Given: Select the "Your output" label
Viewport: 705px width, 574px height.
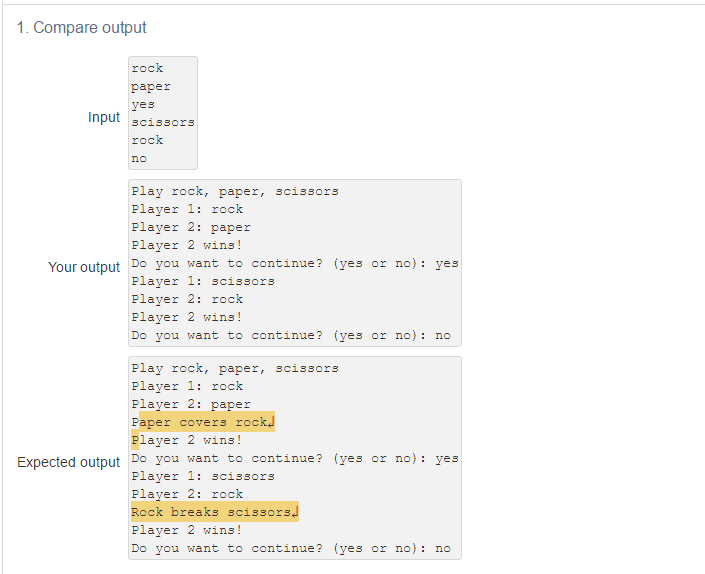Looking at the screenshot, I should pos(84,267).
